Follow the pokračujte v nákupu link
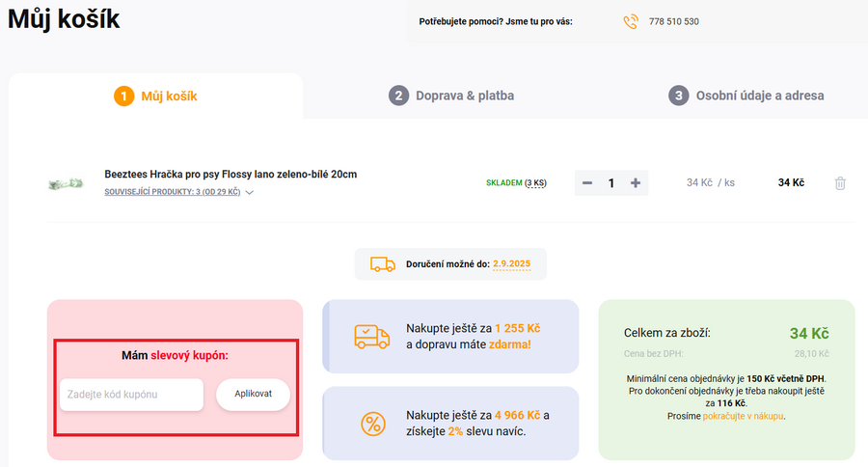This screenshot has width=868, height=467. pyautogui.click(x=744, y=416)
